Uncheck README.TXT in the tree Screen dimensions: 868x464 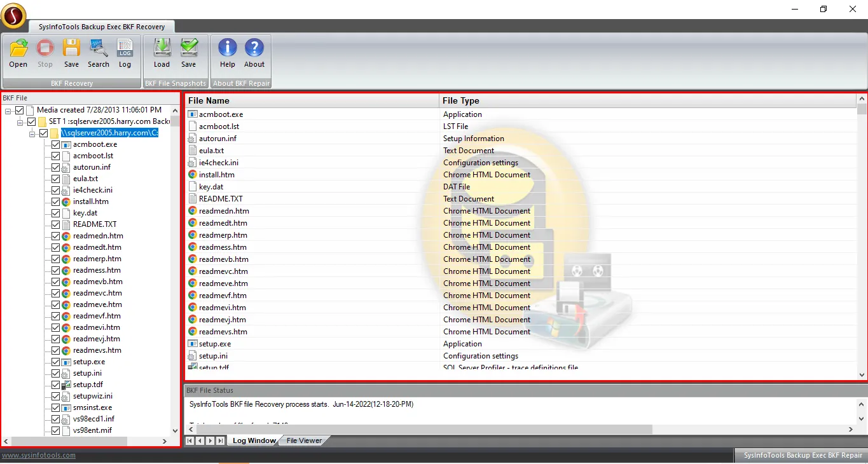[x=55, y=224]
